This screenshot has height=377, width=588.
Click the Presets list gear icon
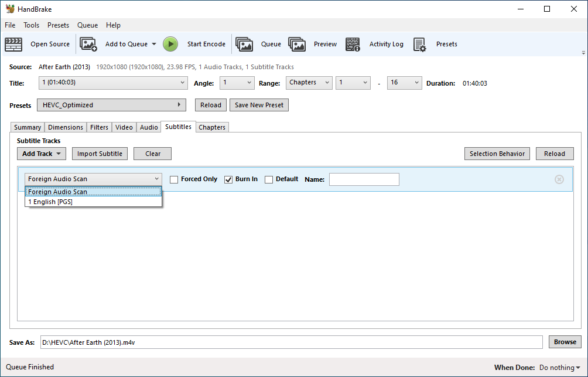[420, 45]
